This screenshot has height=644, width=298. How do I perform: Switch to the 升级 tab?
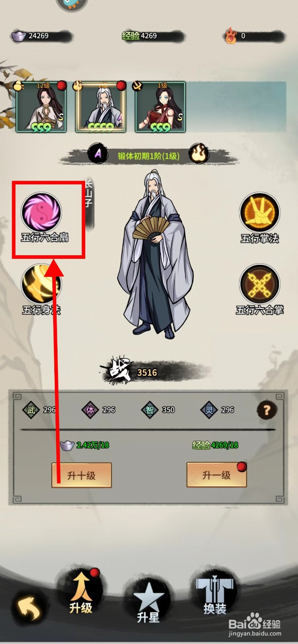coord(81,594)
